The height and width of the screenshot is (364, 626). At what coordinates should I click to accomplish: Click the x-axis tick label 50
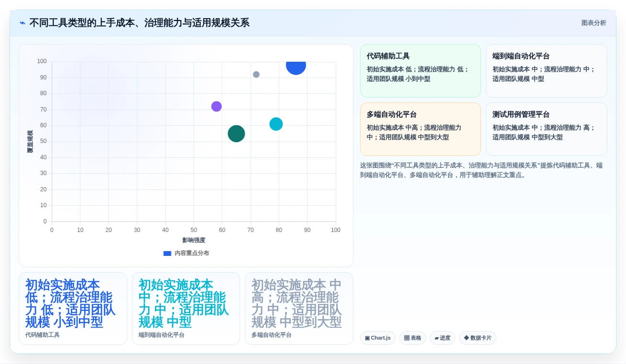(194, 230)
